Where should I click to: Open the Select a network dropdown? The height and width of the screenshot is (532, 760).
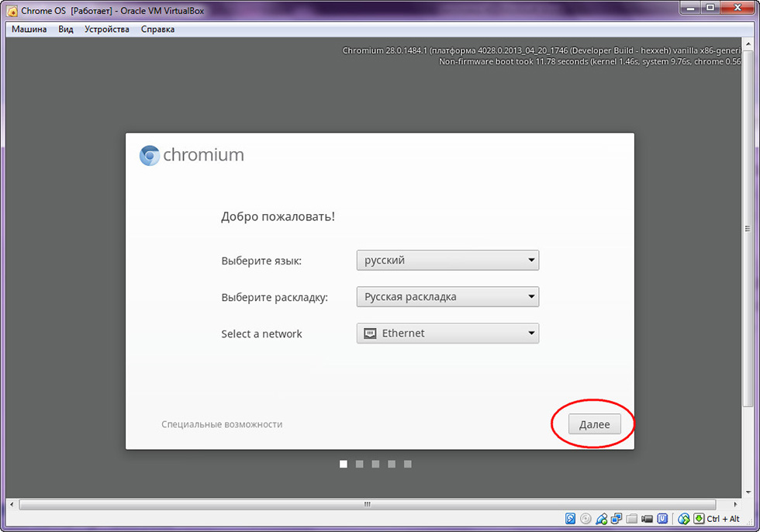point(447,333)
